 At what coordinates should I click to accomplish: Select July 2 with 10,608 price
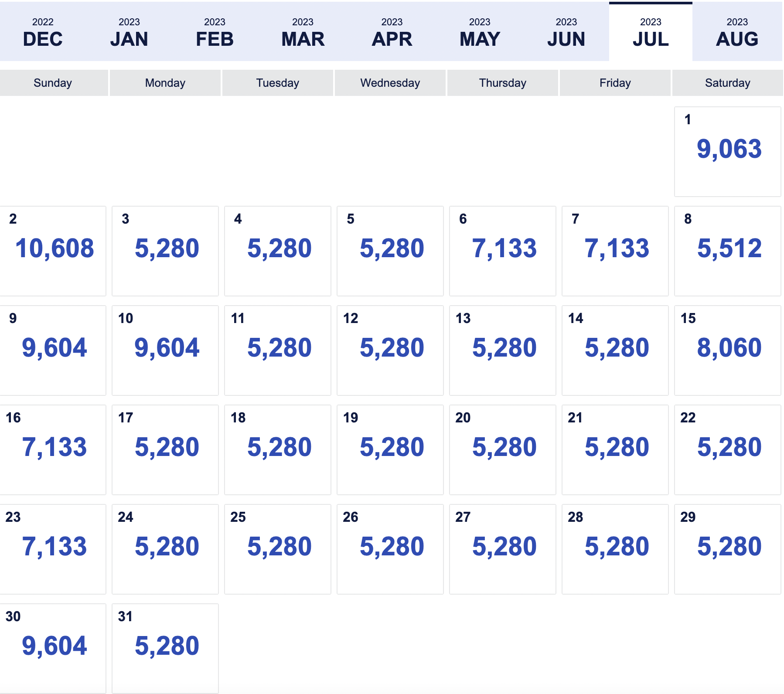point(53,251)
